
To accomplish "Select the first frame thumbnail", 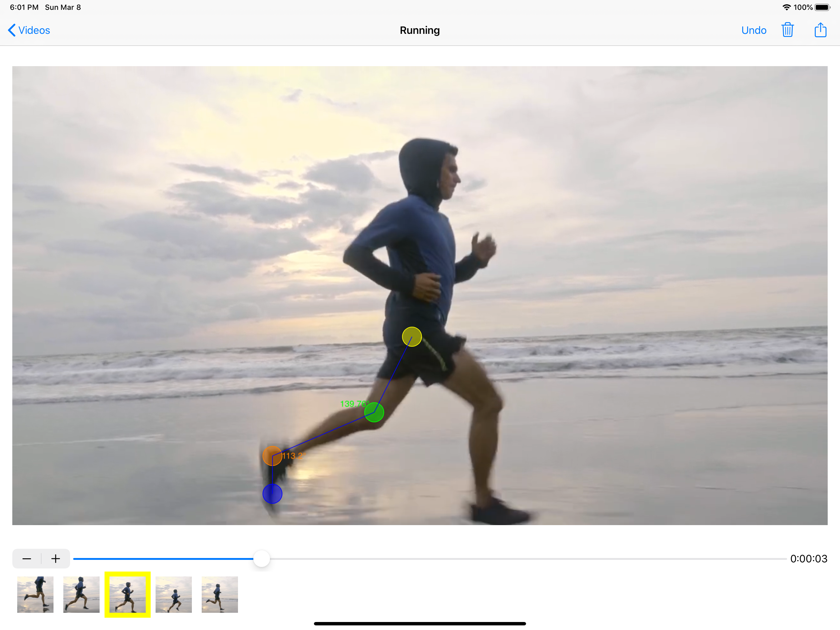I will (x=35, y=595).
